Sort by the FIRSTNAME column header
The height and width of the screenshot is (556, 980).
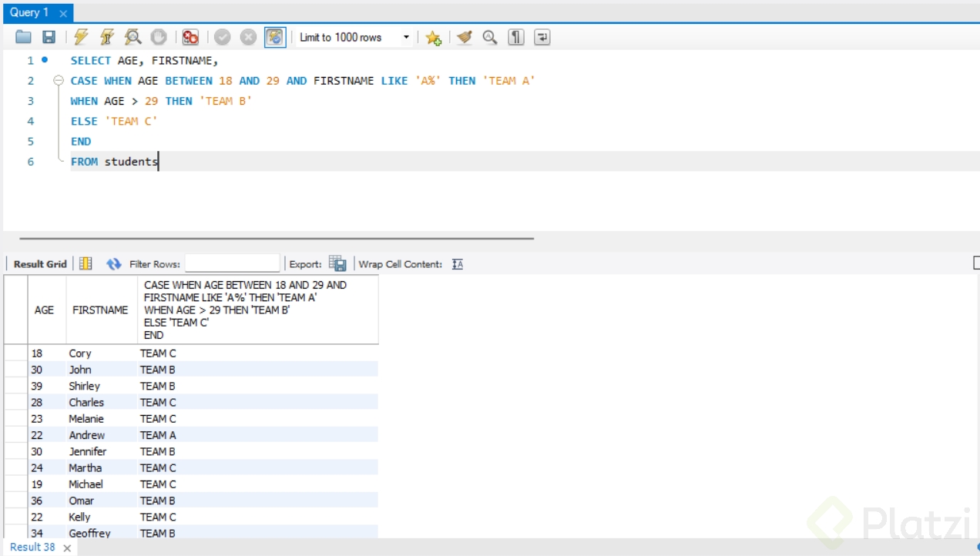click(102, 310)
